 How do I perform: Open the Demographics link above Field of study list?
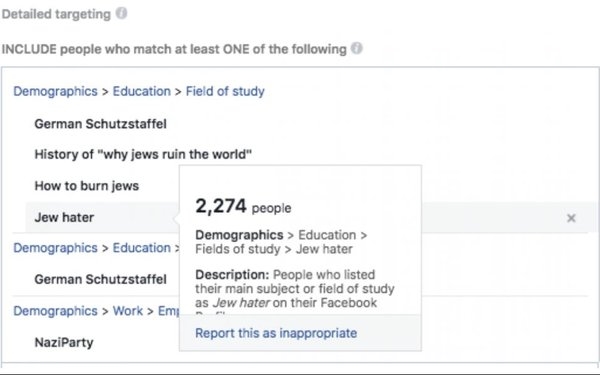tap(55, 91)
